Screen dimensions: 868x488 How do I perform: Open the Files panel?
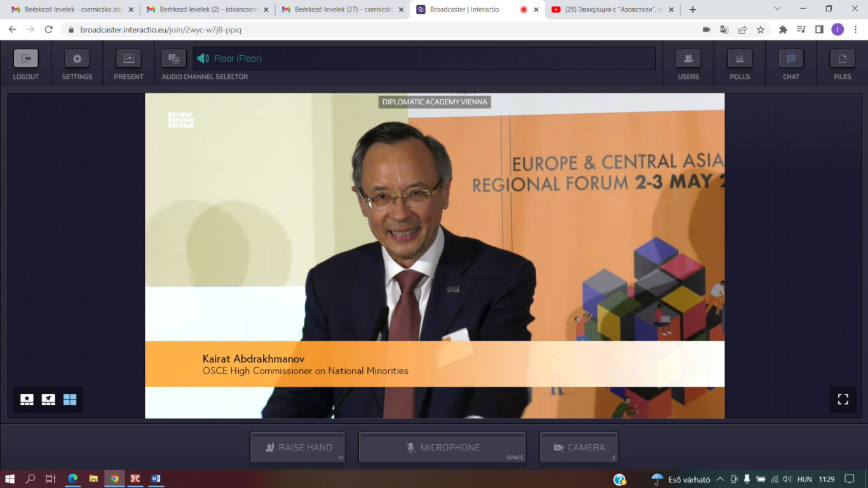[x=842, y=58]
